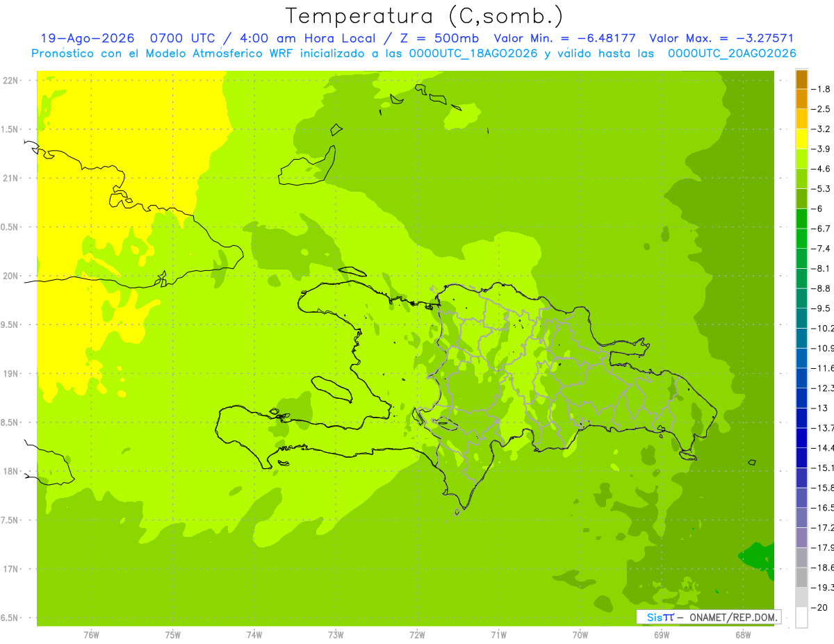The width and height of the screenshot is (834, 644).
Task: Click the "74W" longitude axis label
Action: tap(254, 635)
